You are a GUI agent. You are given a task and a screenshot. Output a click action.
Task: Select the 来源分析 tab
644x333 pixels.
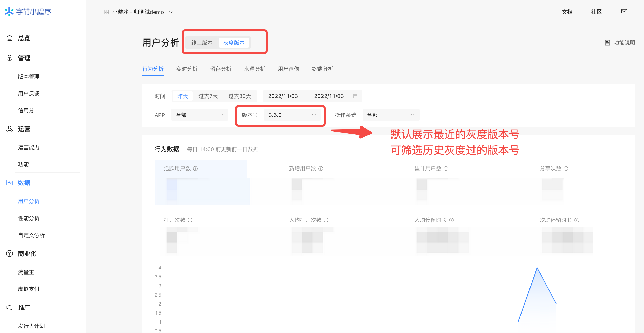click(255, 69)
